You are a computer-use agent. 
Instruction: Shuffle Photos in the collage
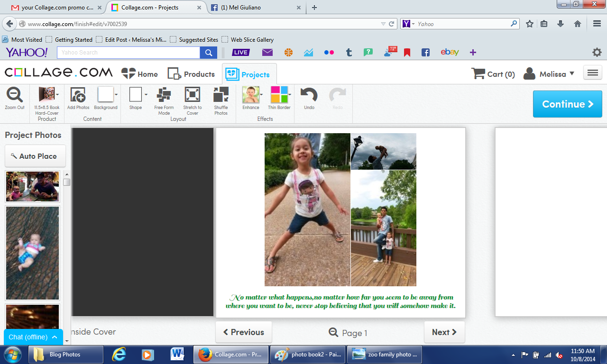(221, 95)
